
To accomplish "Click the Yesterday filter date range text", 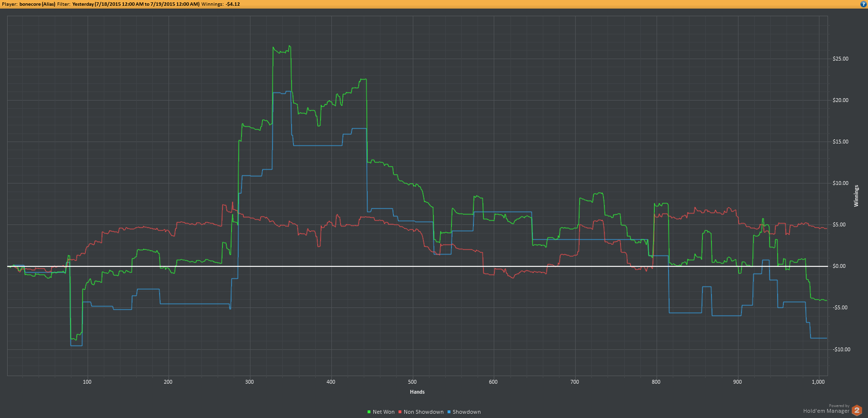I will (x=136, y=4).
